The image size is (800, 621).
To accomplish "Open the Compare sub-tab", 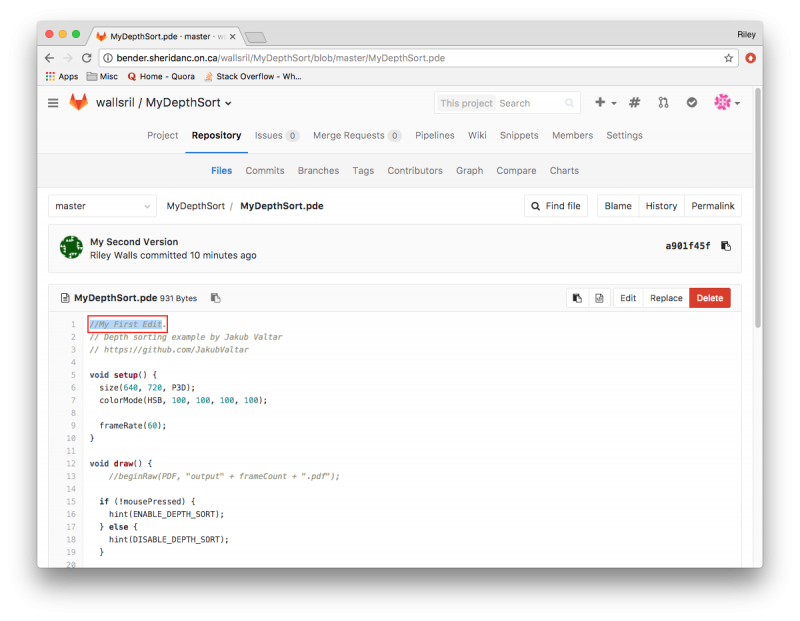I will [516, 171].
